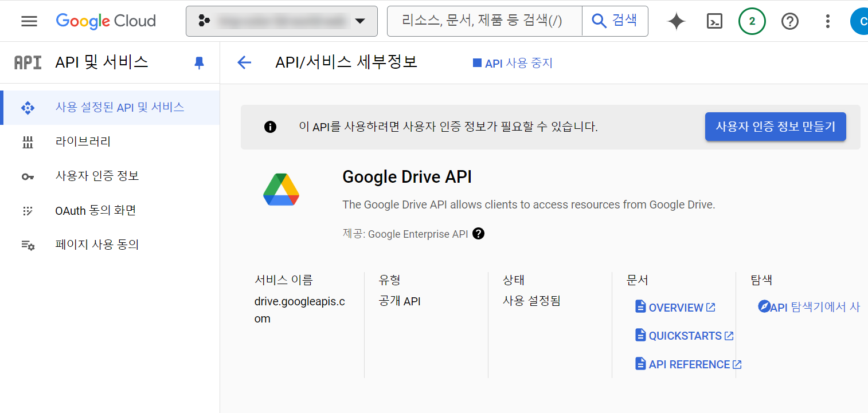Screen dimensions: 868x413
Task: Click API 사용 중지 to disable the API
Action: click(513, 63)
